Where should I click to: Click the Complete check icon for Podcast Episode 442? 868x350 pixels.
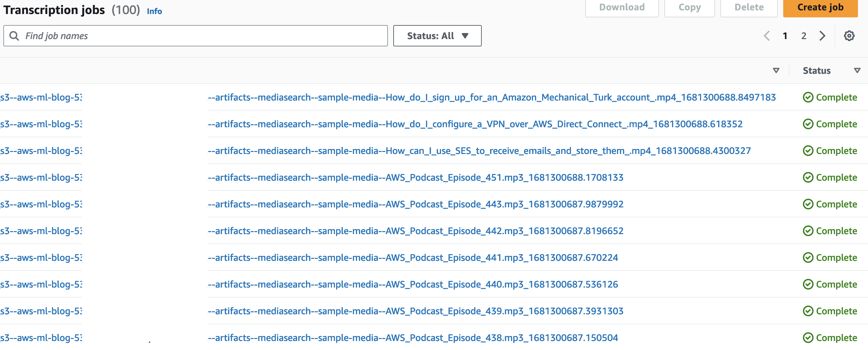(x=808, y=231)
